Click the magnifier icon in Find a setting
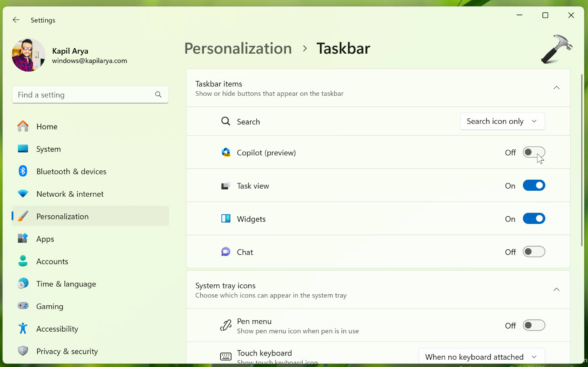The width and height of the screenshot is (588, 367). coord(158,95)
